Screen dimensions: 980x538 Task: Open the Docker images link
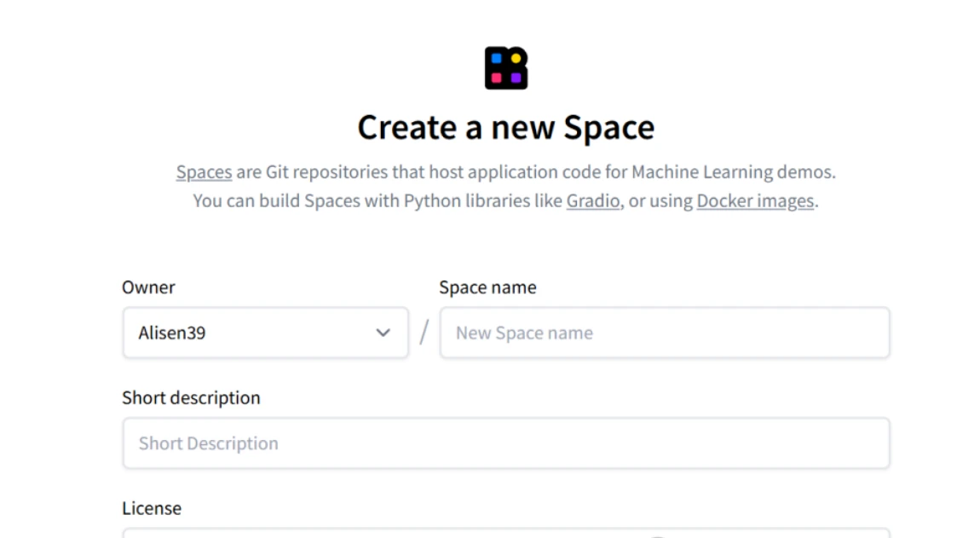[x=755, y=201]
